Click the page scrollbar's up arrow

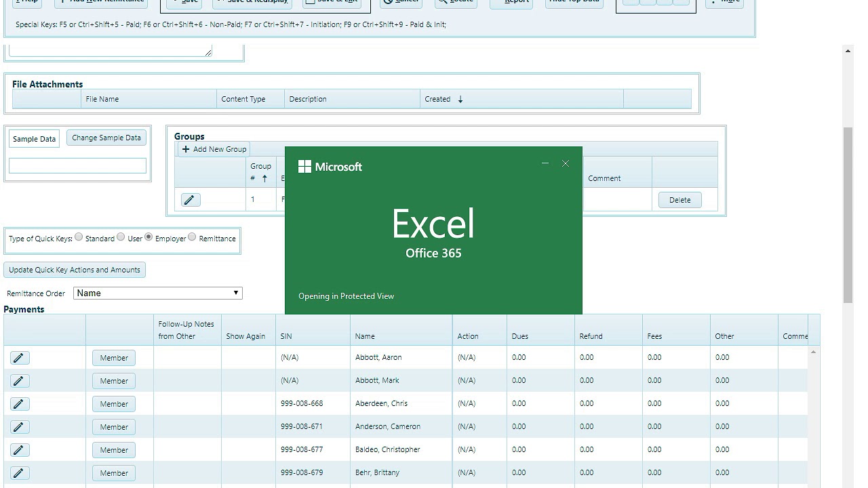(848, 51)
